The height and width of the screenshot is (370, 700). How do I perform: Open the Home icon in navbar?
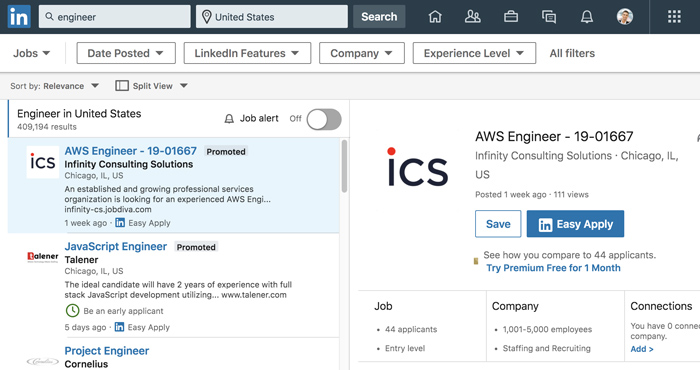(x=435, y=17)
